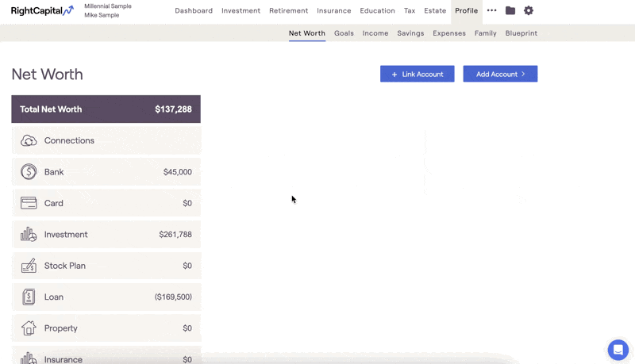The width and height of the screenshot is (635, 364).
Task: Go to the Tax menu
Action: pos(410,11)
